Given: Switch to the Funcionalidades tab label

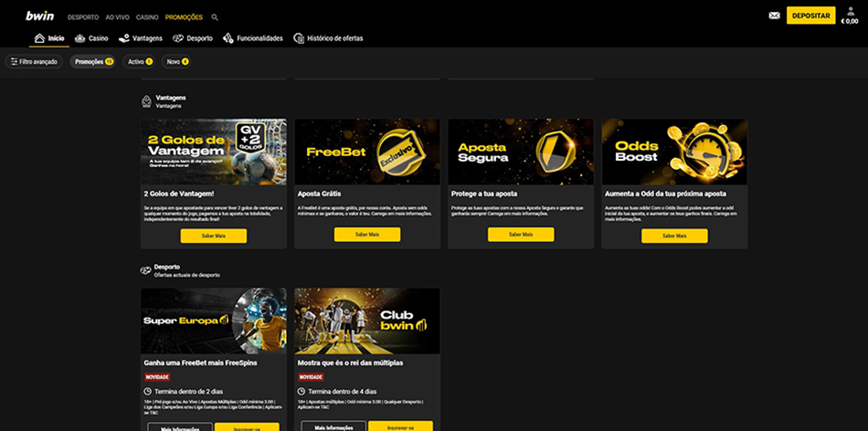Looking at the screenshot, I should coord(259,38).
